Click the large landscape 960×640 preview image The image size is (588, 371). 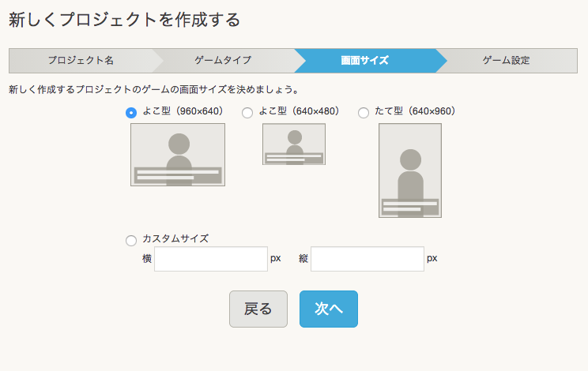[178, 155]
